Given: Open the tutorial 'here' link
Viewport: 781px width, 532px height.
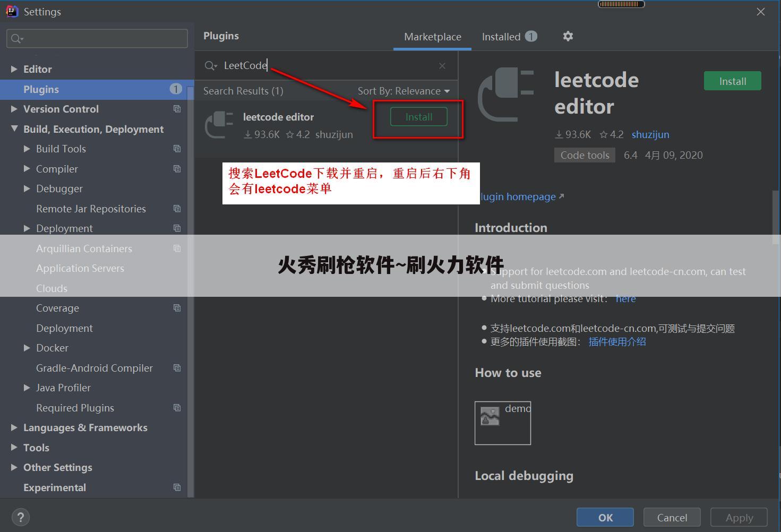Looking at the screenshot, I should tap(625, 298).
